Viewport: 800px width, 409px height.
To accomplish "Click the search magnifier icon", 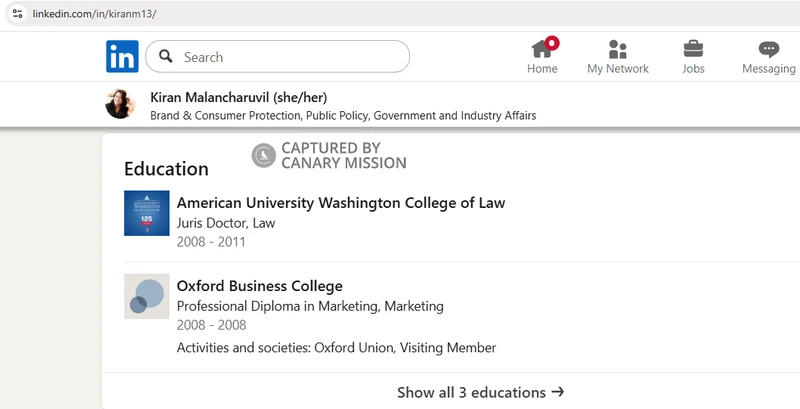I will tap(166, 56).
